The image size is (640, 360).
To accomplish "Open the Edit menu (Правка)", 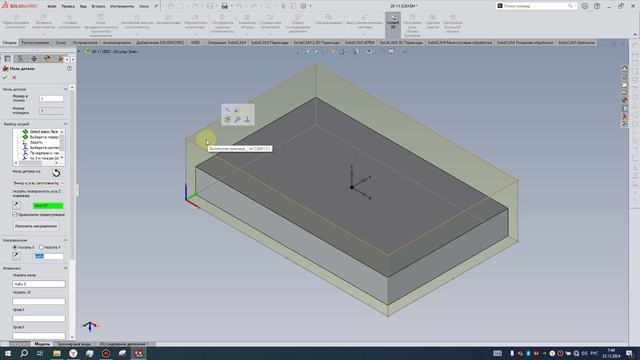I will tap(68, 6).
